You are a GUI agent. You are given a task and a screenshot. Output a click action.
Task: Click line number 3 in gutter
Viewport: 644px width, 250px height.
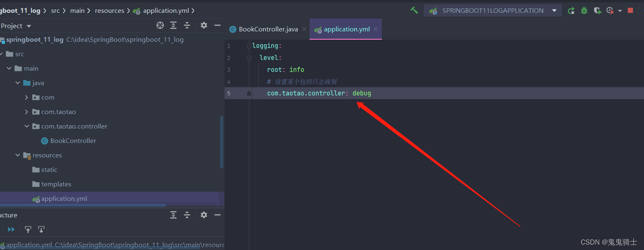pyautogui.click(x=229, y=70)
